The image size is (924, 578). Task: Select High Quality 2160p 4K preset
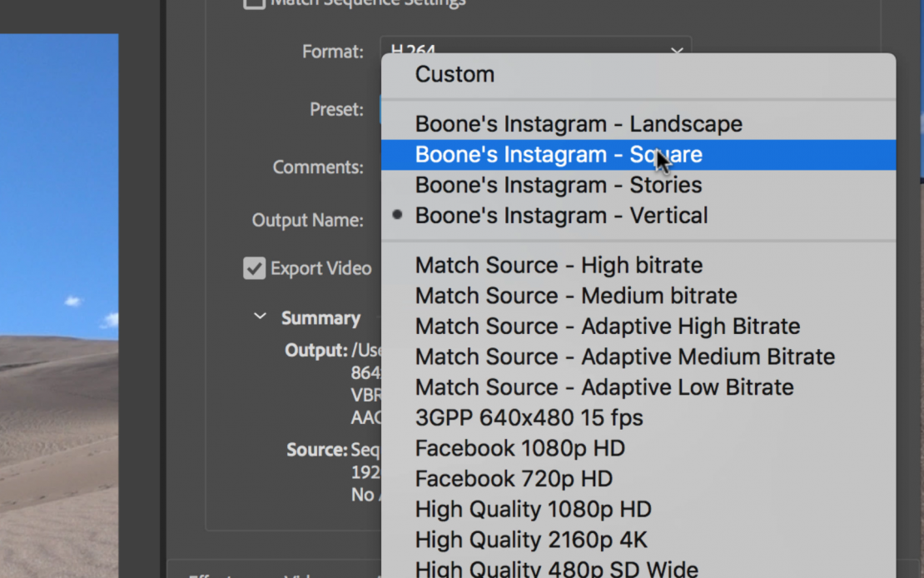tap(531, 540)
